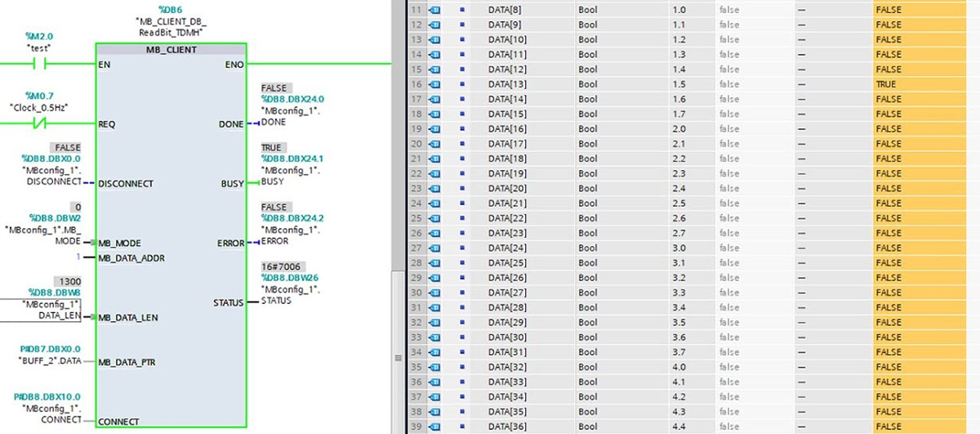Screen dimensions: 980x434
Task: Click the tag icon in DATA[31] row
Action: [434, 352]
